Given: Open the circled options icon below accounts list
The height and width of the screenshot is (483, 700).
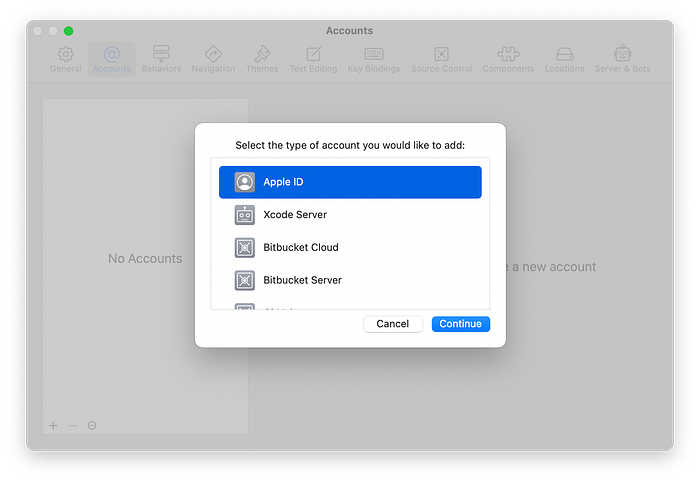Looking at the screenshot, I should [92, 425].
